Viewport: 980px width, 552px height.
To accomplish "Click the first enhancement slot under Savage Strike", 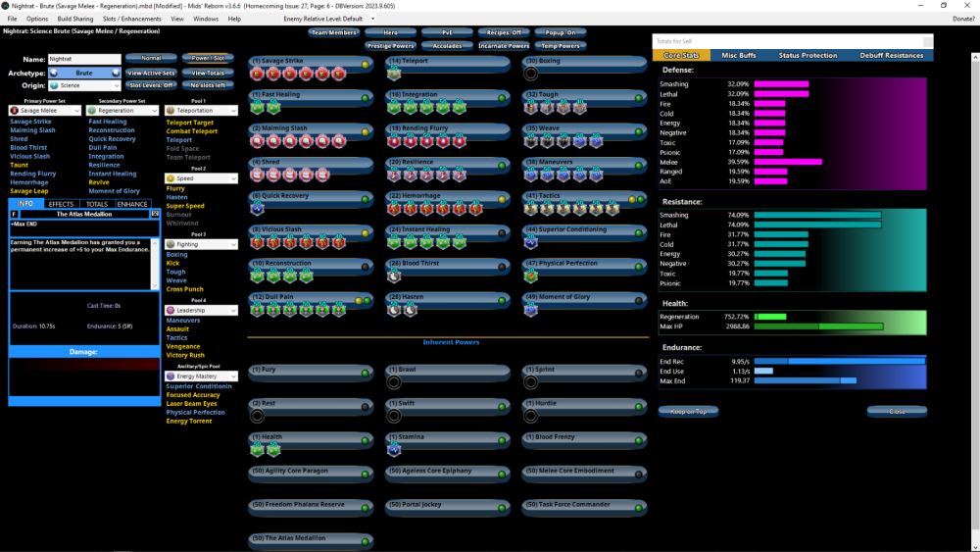I will (x=257, y=74).
